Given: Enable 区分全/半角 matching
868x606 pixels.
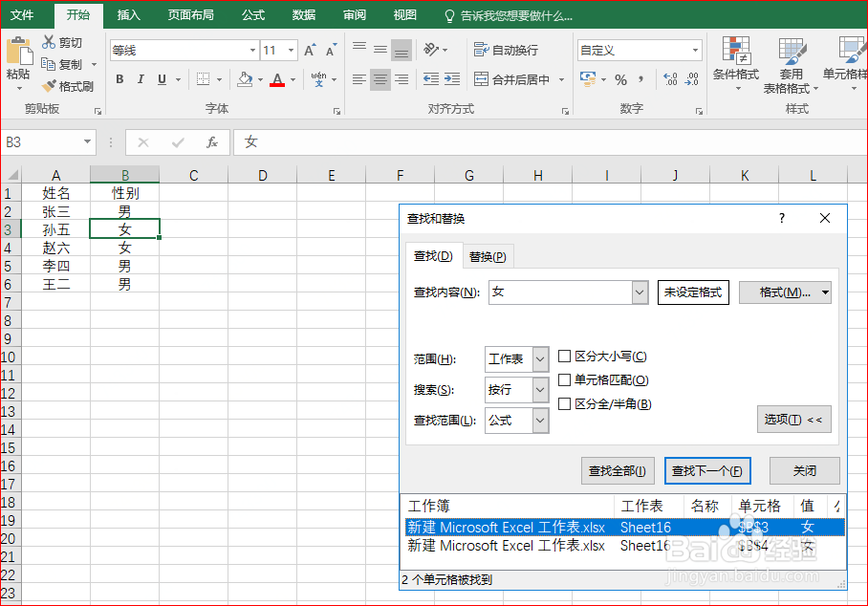Looking at the screenshot, I should (x=566, y=404).
